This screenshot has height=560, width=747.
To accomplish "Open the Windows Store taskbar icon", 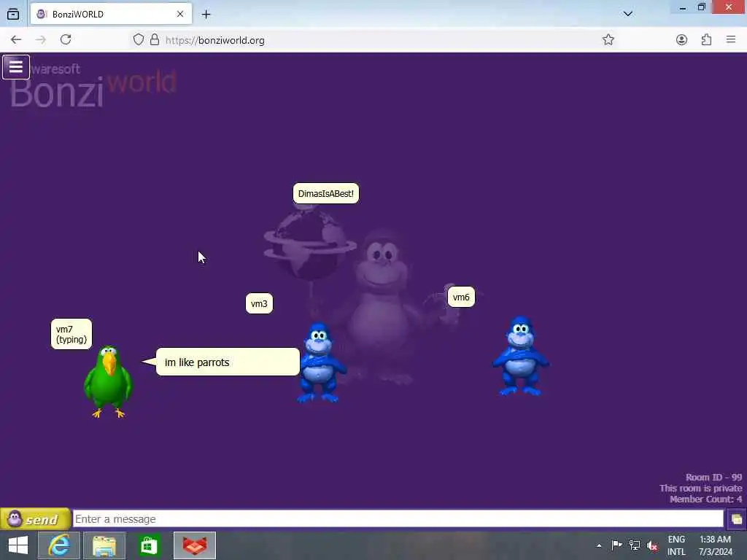I will [x=149, y=545].
